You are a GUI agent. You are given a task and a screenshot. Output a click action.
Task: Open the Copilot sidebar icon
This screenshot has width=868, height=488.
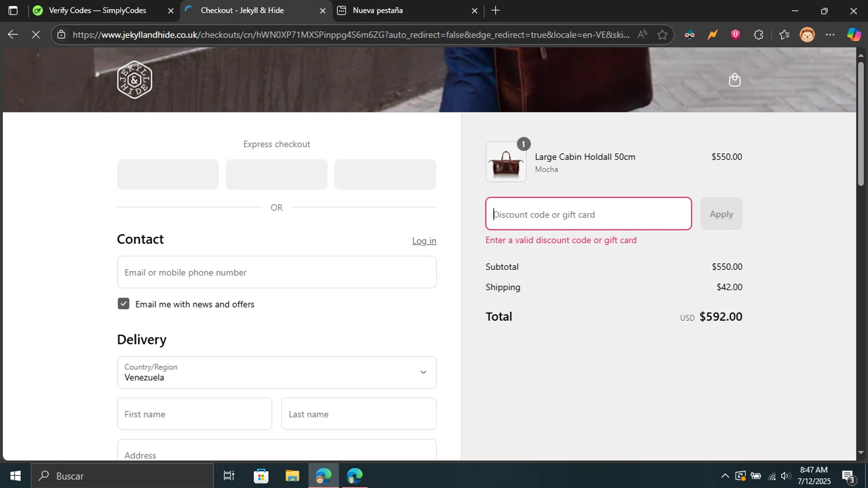click(x=854, y=35)
